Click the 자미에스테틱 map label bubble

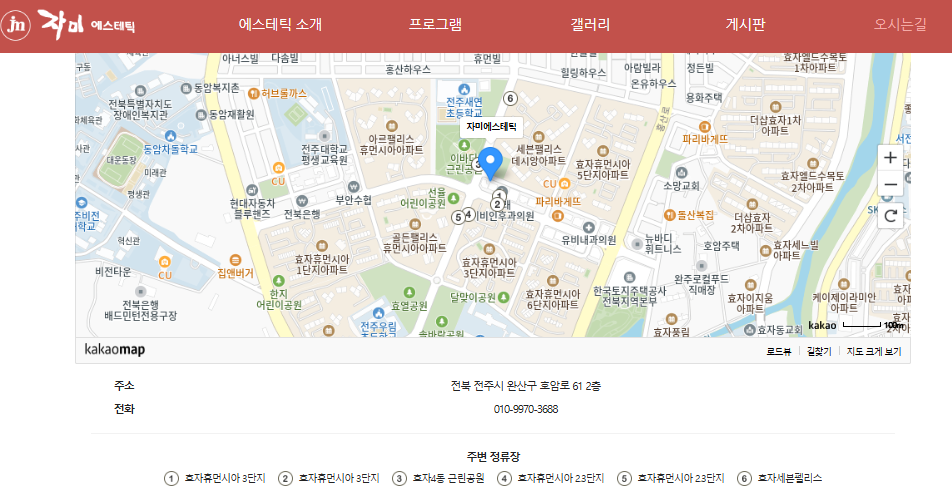point(491,126)
